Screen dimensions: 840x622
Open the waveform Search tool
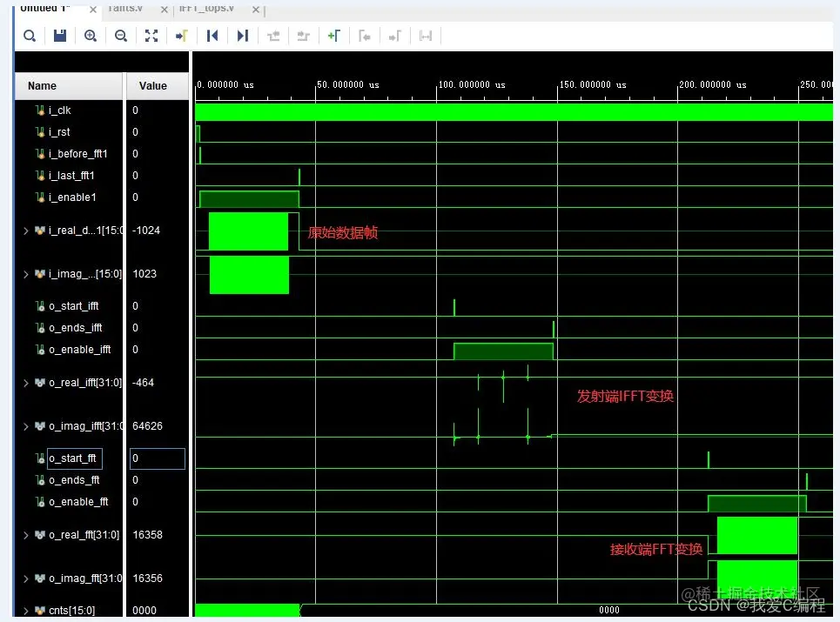click(30, 36)
